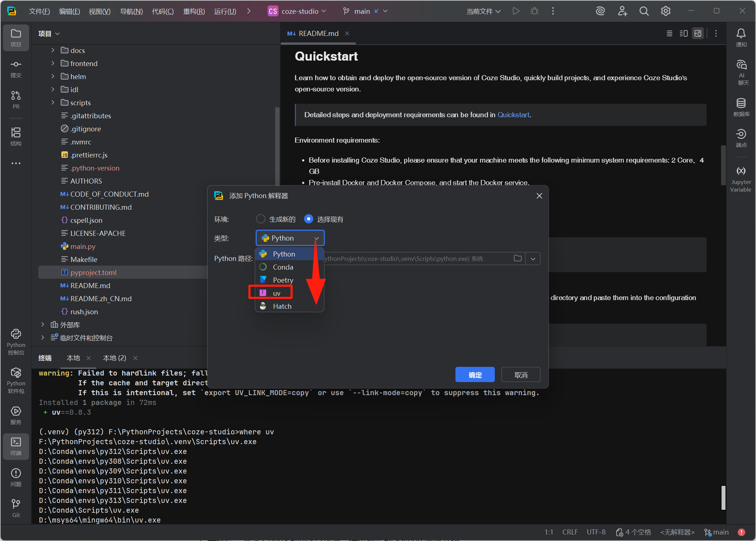Open the Python path history dropdown

coord(533,259)
